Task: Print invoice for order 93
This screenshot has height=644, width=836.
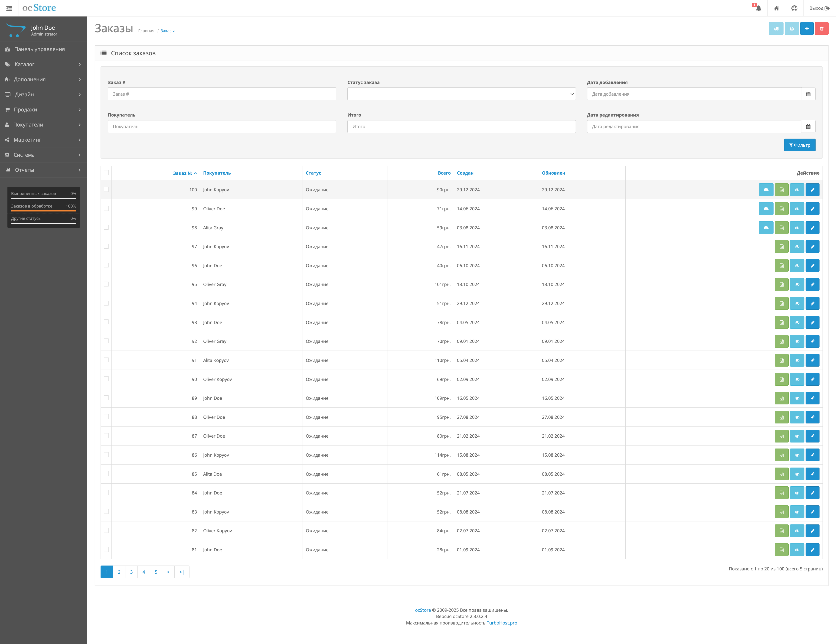Action: [781, 322]
